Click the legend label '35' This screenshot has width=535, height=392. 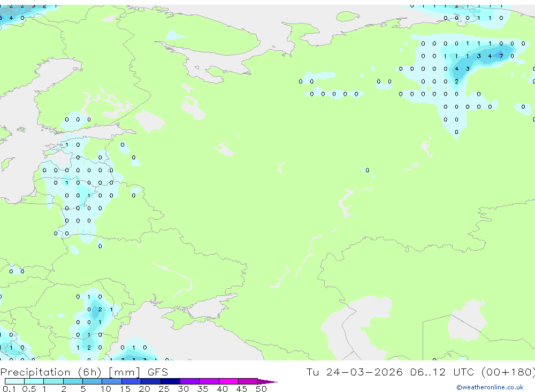(x=203, y=389)
